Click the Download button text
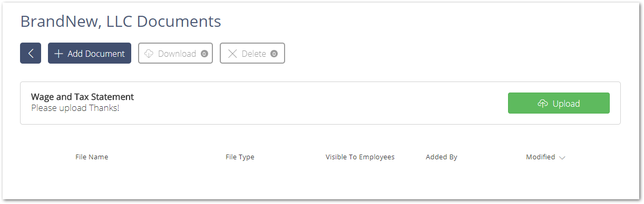 (x=177, y=54)
